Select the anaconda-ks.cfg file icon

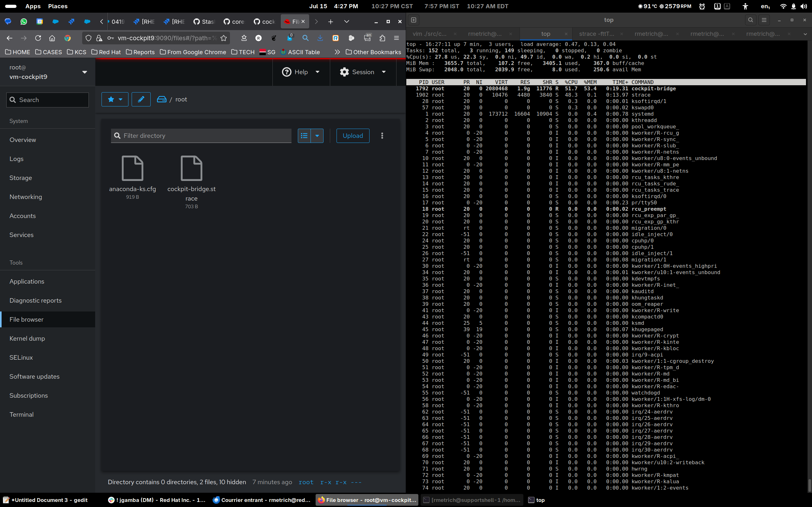coord(132,168)
